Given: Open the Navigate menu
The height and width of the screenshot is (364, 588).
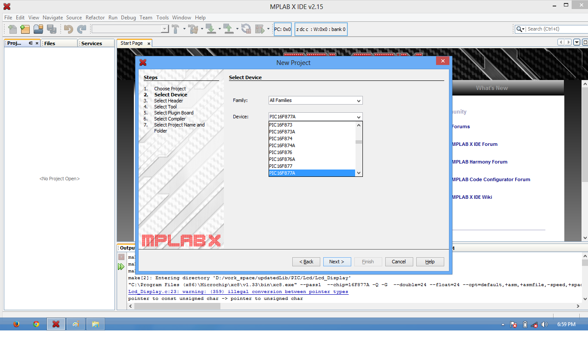Looking at the screenshot, I should [53, 18].
